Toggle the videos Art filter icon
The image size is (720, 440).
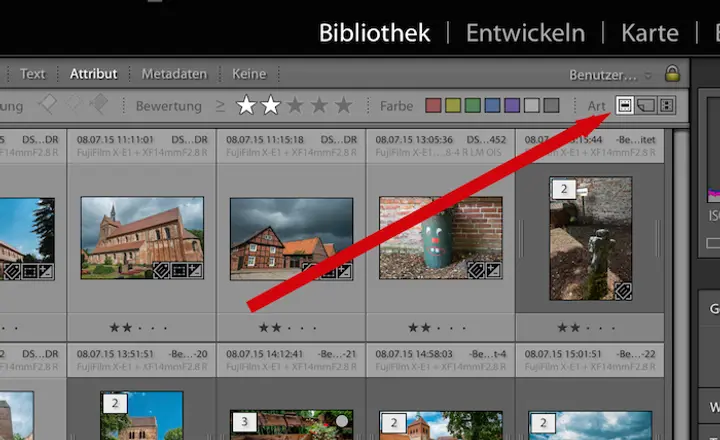pyautogui.click(x=667, y=105)
